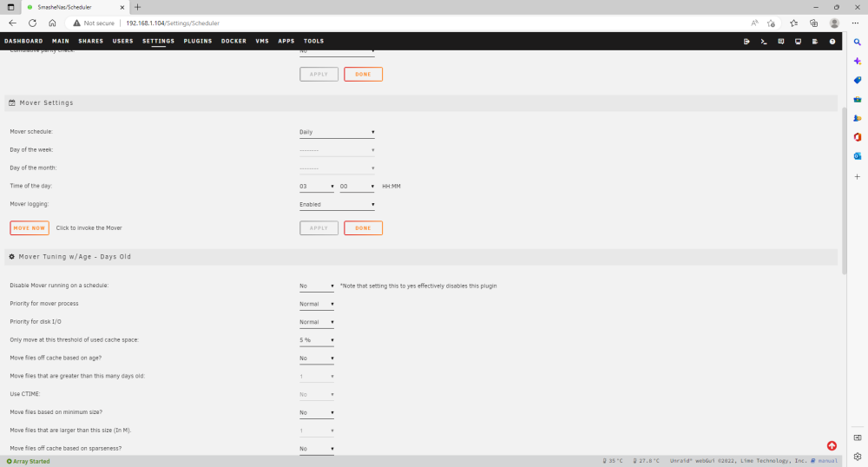Open the Favorites list icon
The height and width of the screenshot is (467, 868).
click(x=794, y=23)
